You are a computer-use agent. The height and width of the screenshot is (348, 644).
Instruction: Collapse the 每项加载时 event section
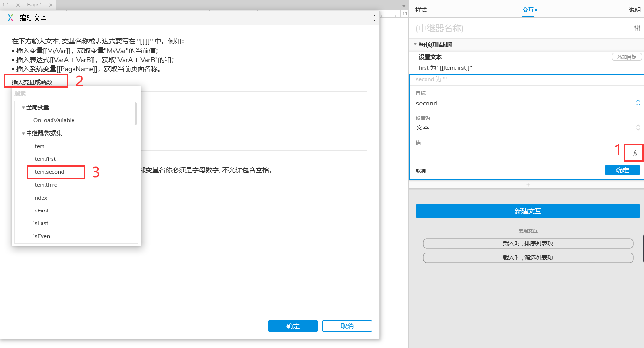coord(415,44)
